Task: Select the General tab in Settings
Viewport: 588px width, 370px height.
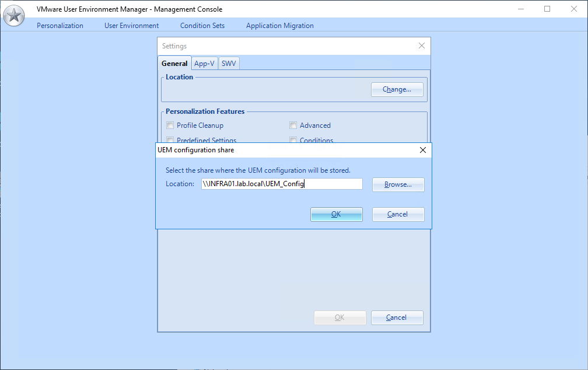Action: [x=174, y=64]
